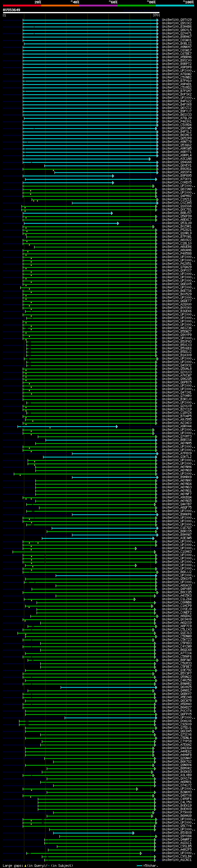Select the UniRef100_C6TBE7 label
Image resolution: width=197 pixels, height=868 pixels.
tap(177, 54)
